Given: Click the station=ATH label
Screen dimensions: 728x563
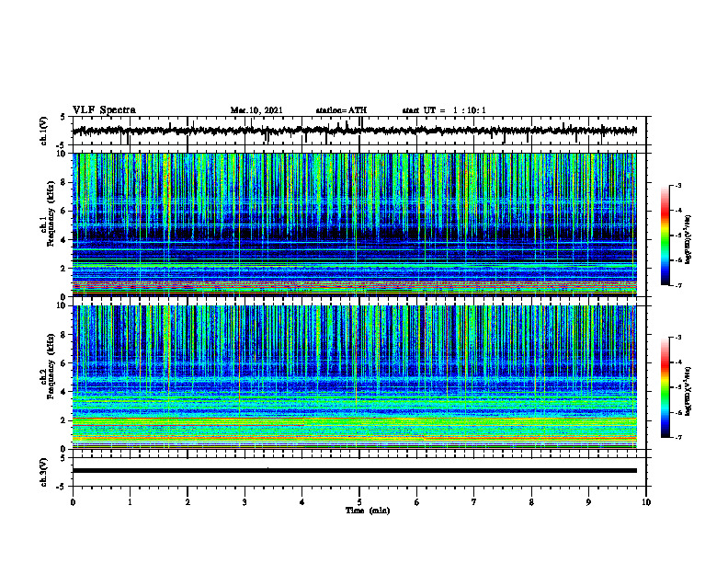Looking at the screenshot, I should [341, 110].
